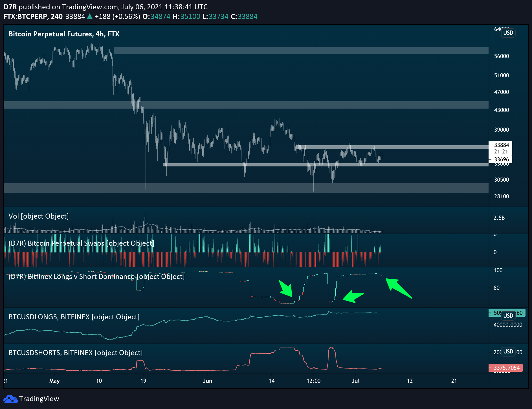Screen dimensions: 532x409
Task: Click the 19 date on time axis
Action: (x=143, y=381)
